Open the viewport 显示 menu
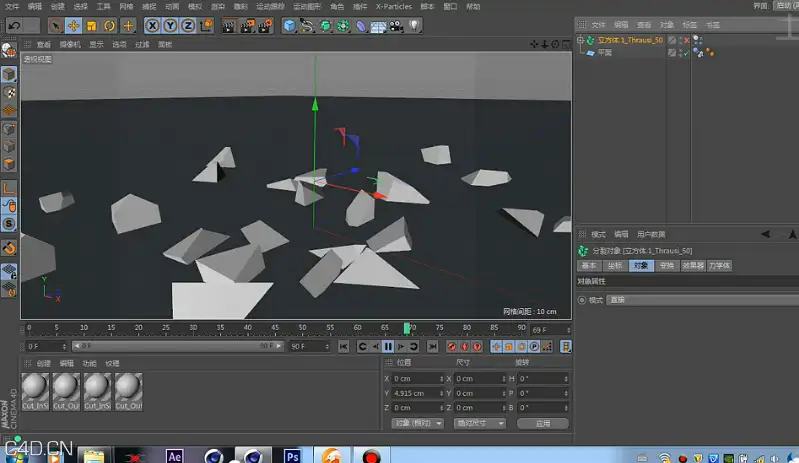Viewport: 799px width, 463px height. click(x=96, y=44)
